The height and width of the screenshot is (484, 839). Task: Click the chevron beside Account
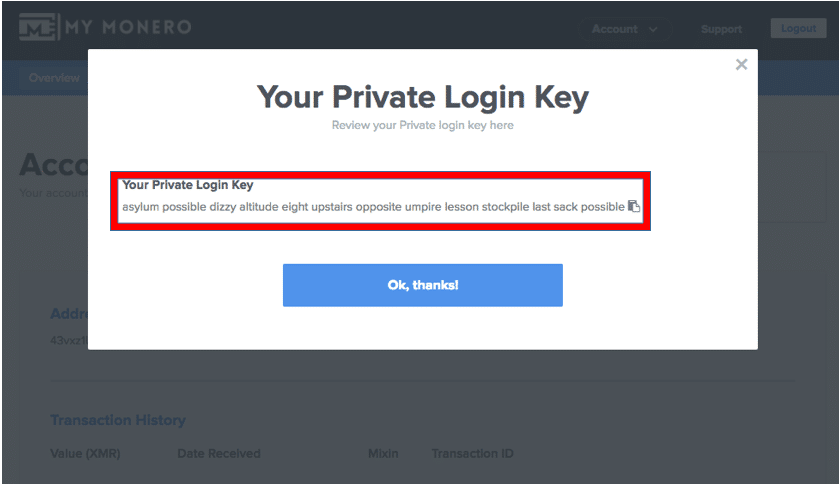click(x=653, y=29)
